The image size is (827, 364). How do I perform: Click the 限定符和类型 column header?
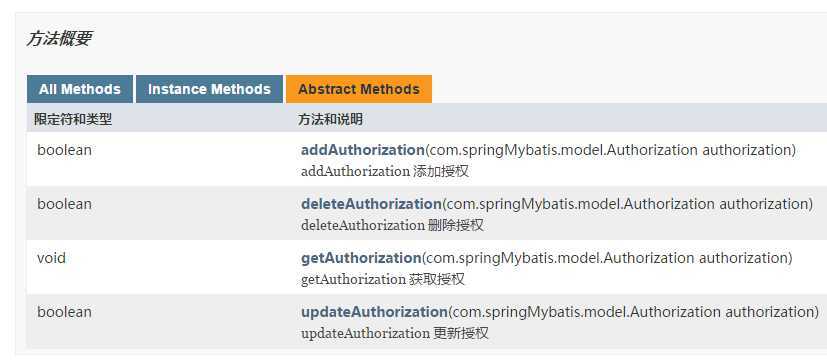73,119
